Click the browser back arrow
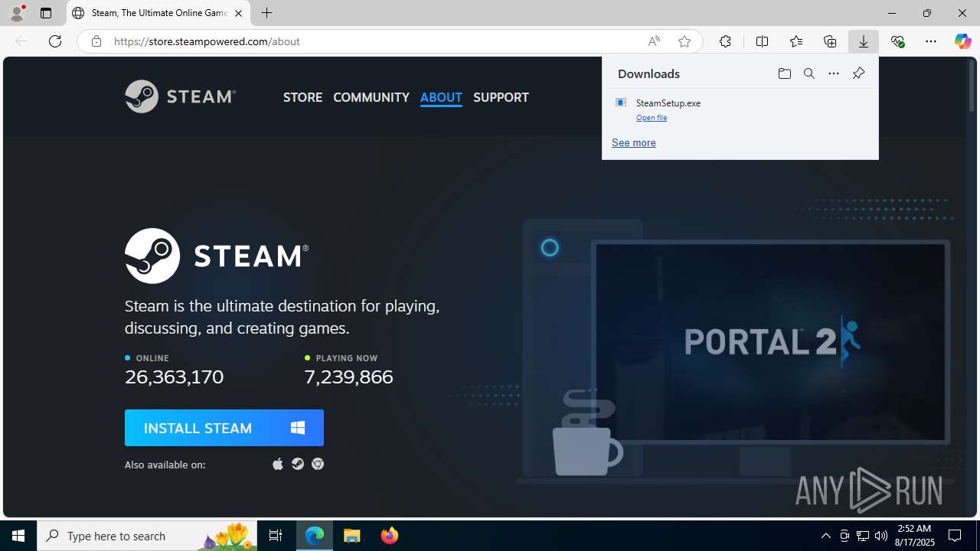 [x=21, y=41]
